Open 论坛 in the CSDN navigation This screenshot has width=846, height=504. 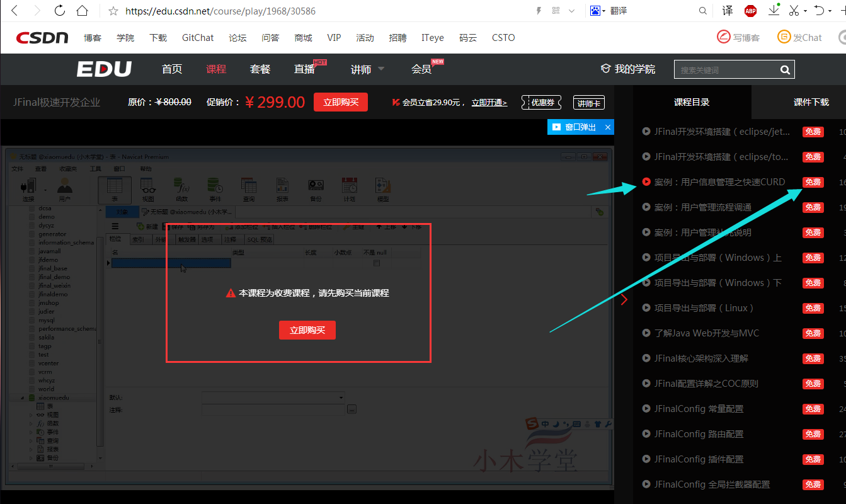click(237, 38)
